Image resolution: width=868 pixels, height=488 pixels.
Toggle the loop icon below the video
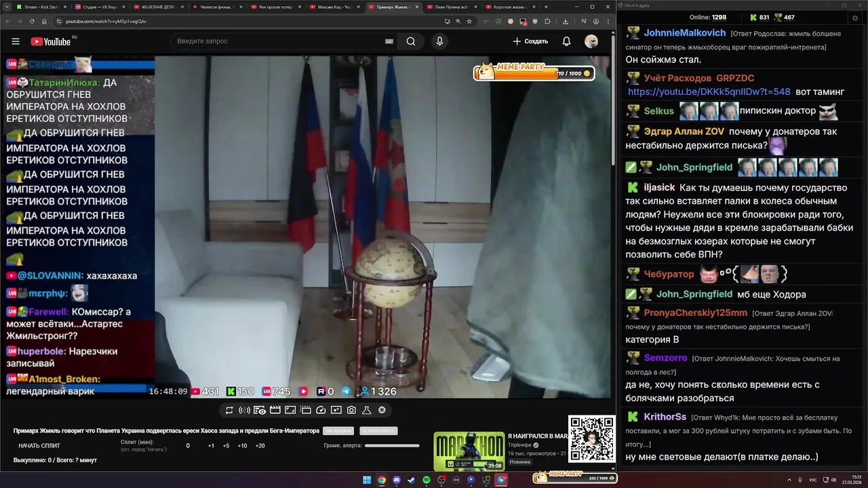(x=229, y=410)
